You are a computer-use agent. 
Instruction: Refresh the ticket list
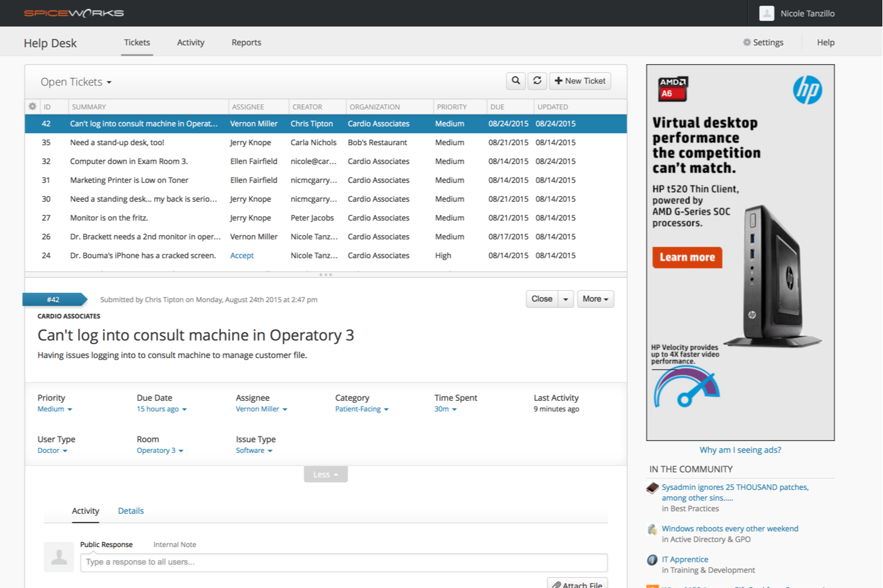tap(537, 81)
